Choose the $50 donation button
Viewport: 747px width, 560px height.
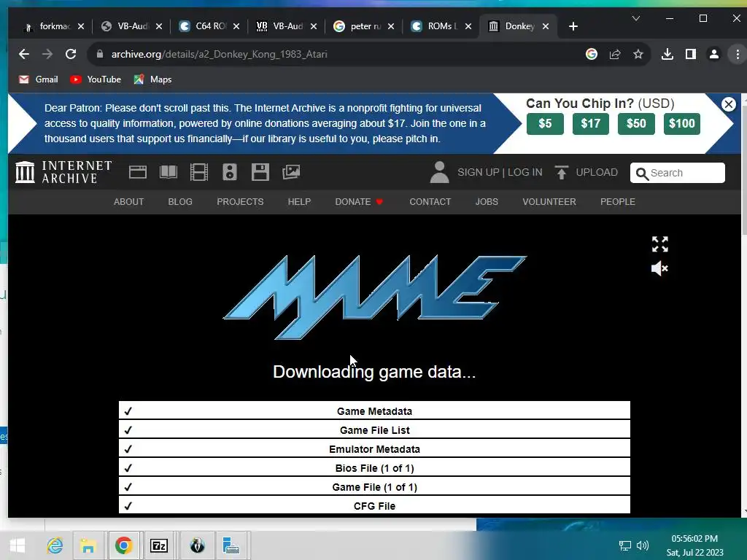point(636,124)
